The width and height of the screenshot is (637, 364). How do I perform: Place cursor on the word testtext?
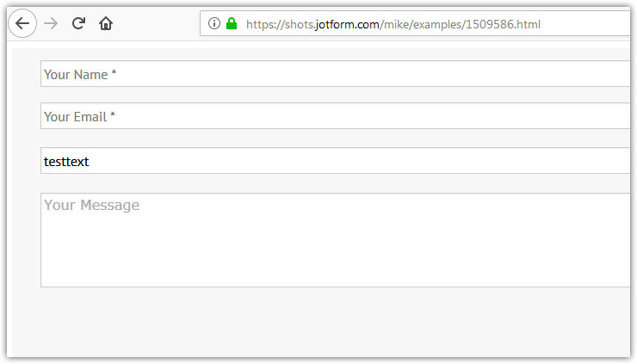66,161
